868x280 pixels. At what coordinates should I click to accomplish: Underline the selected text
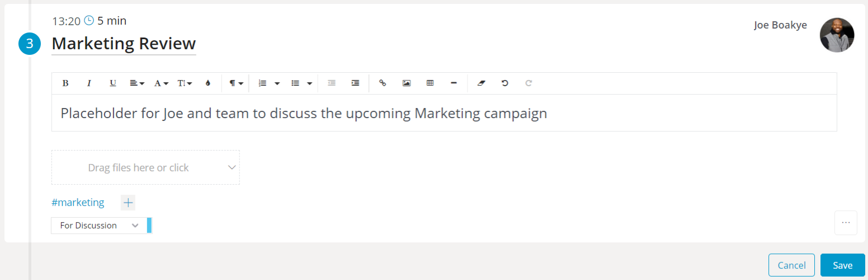113,83
